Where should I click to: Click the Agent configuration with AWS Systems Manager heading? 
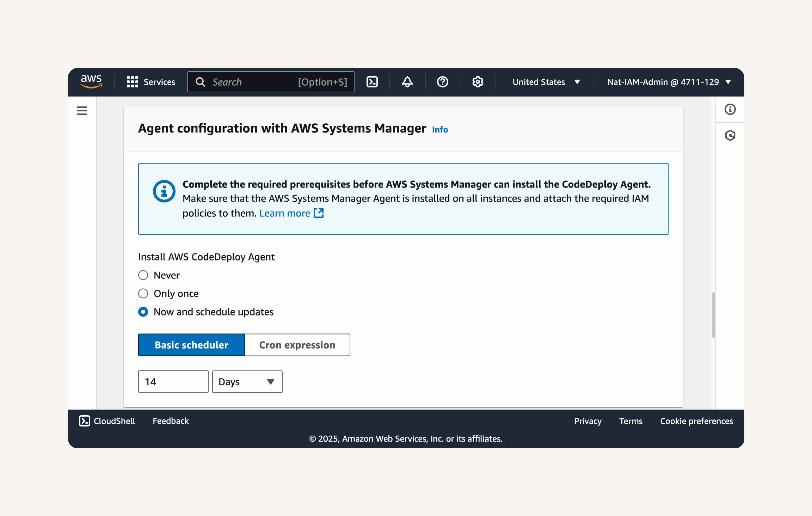pyautogui.click(x=282, y=128)
